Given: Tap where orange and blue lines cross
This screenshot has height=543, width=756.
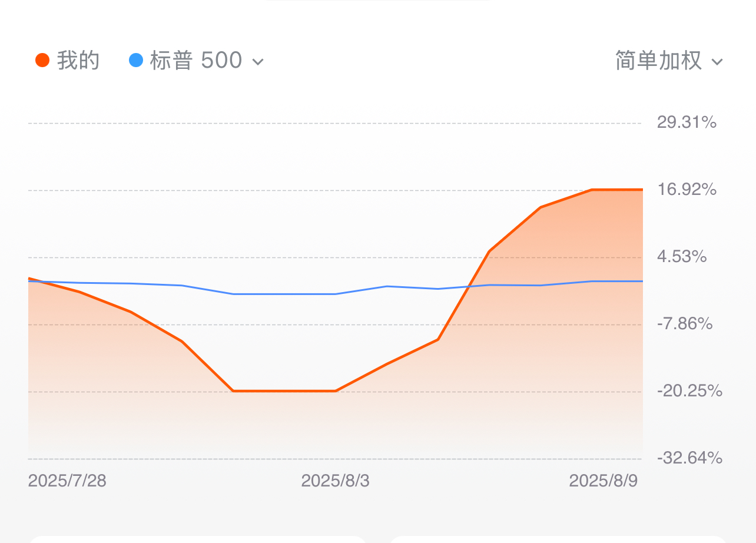Looking at the screenshot, I should (469, 287).
